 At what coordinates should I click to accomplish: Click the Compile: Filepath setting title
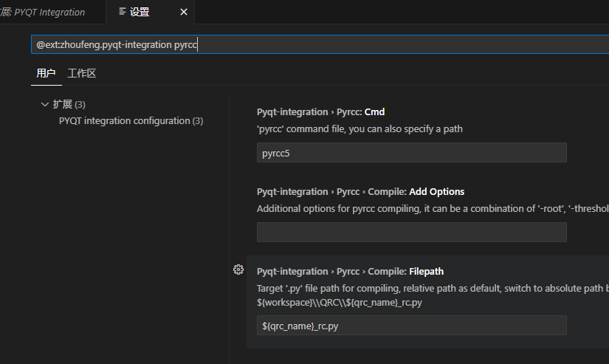[x=350, y=272]
